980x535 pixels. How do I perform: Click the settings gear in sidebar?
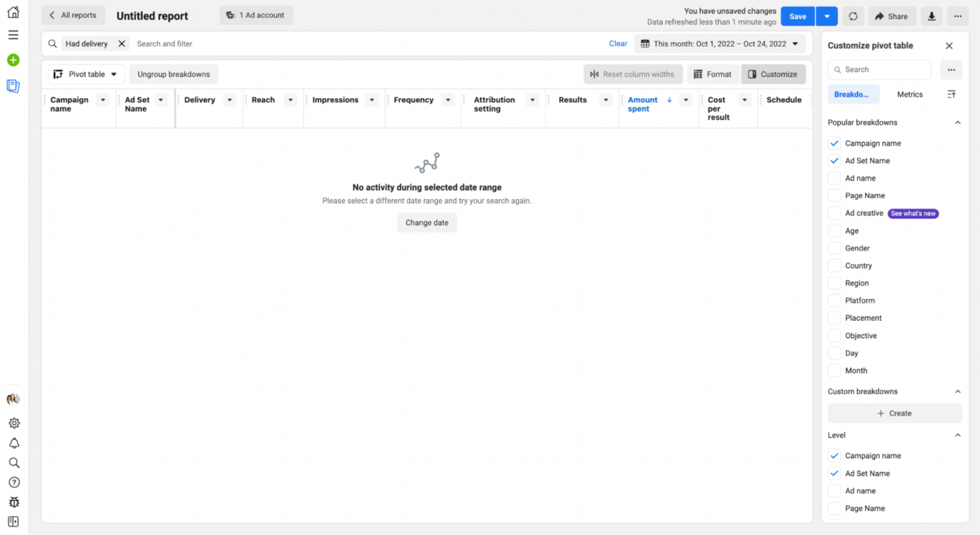13,423
